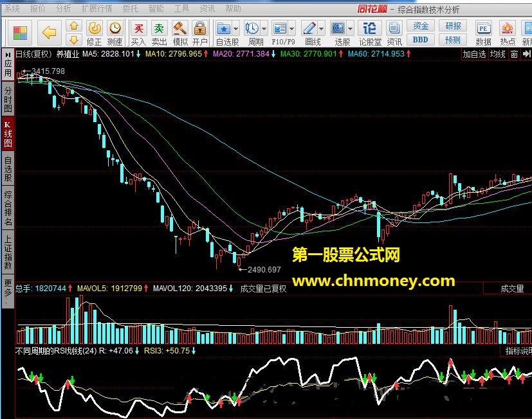Viewport: 532px width, 419px height.
Task: Expand the 周期 period dropdown arrow
Action: [x=264, y=28]
